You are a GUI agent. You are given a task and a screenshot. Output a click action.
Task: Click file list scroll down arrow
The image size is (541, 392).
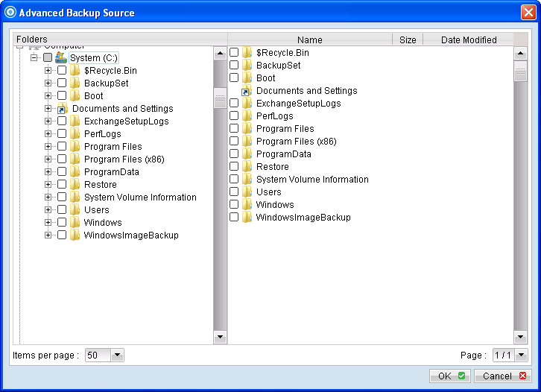click(520, 336)
